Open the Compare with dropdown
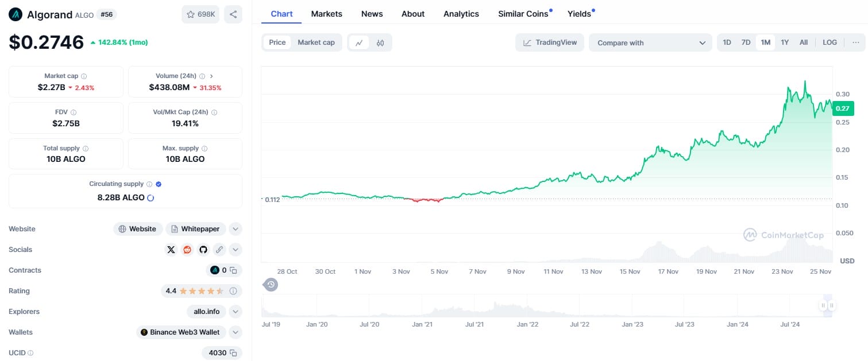Image resolution: width=868 pixels, height=361 pixels. pyautogui.click(x=650, y=42)
